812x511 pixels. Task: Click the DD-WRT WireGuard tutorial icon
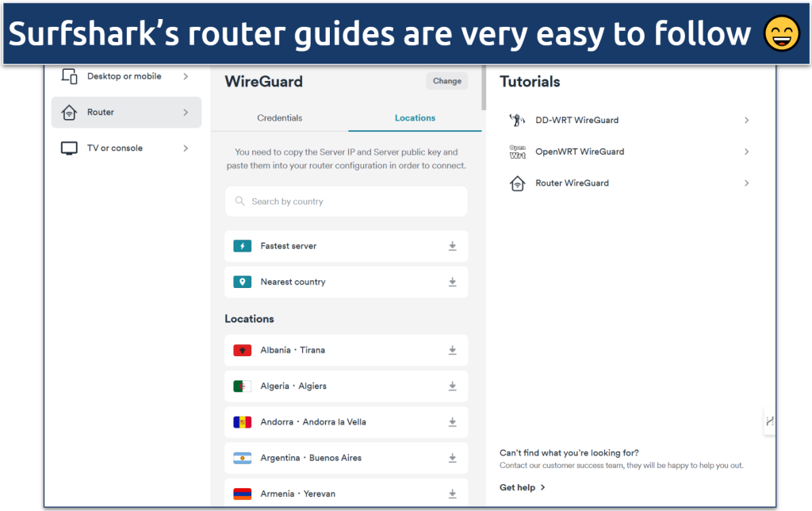pyautogui.click(x=517, y=121)
